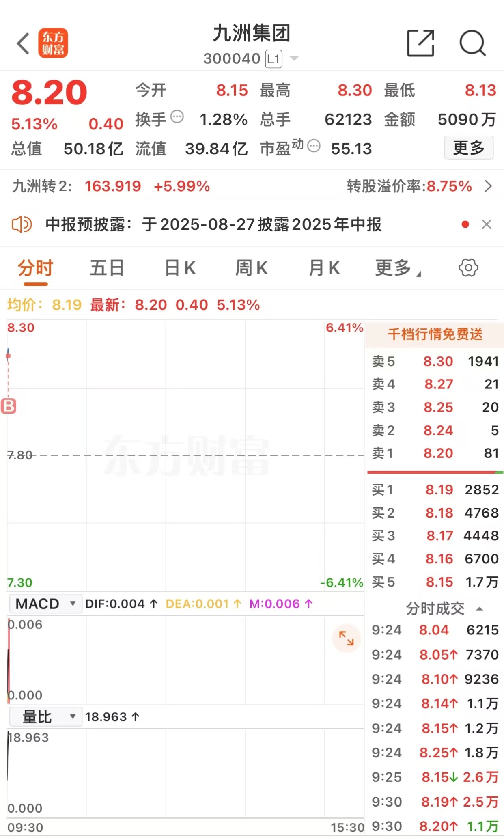
Task: Select the 买3 order row at 8.17
Action: pyautogui.click(x=435, y=536)
